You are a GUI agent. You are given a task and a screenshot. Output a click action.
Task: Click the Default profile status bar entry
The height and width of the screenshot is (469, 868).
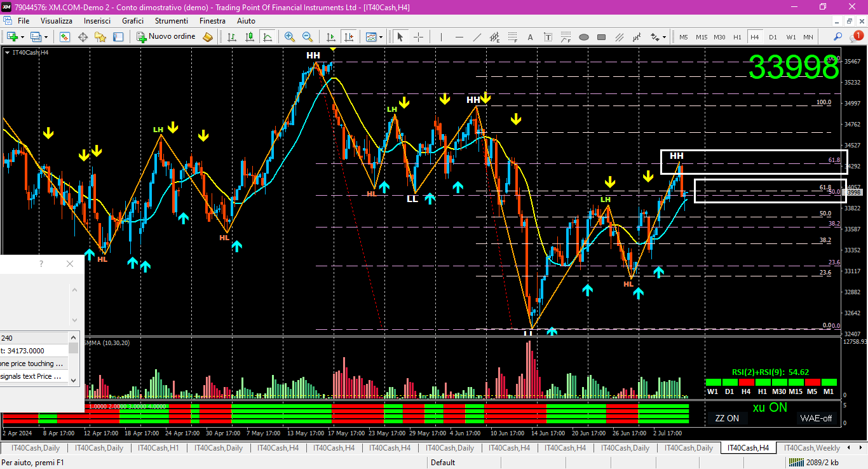tap(443, 462)
